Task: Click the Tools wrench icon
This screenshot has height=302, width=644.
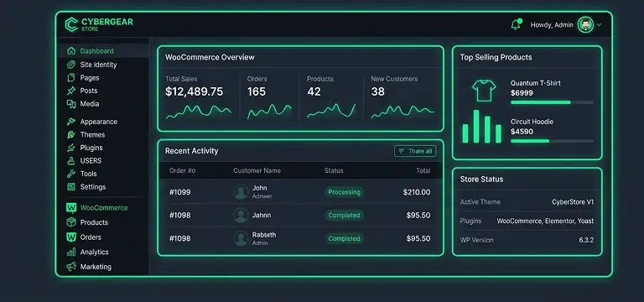Action: pyautogui.click(x=71, y=174)
